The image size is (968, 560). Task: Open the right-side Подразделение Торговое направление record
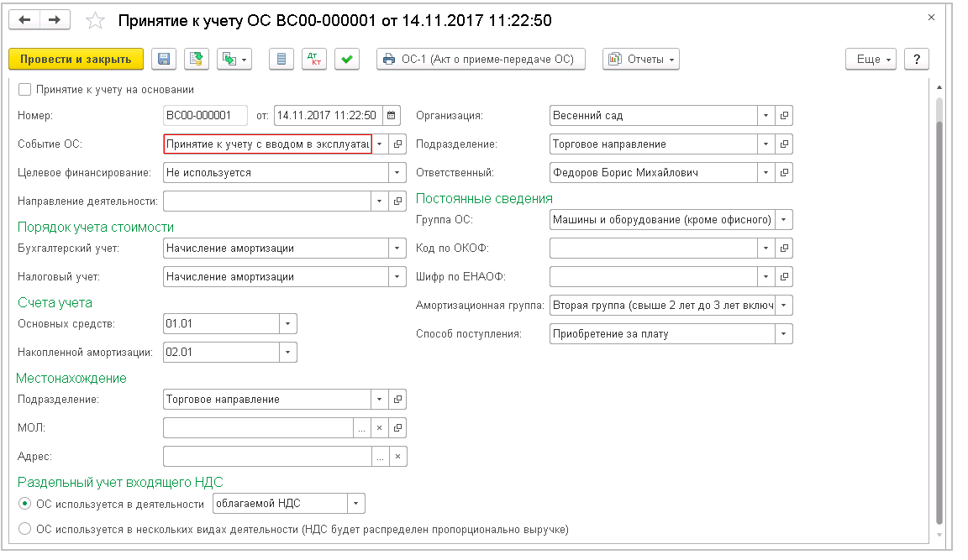784,144
